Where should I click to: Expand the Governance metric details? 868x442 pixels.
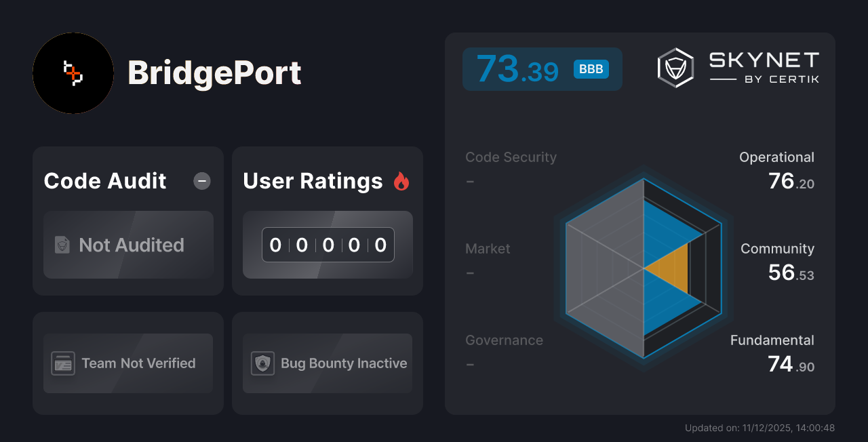pos(504,350)
